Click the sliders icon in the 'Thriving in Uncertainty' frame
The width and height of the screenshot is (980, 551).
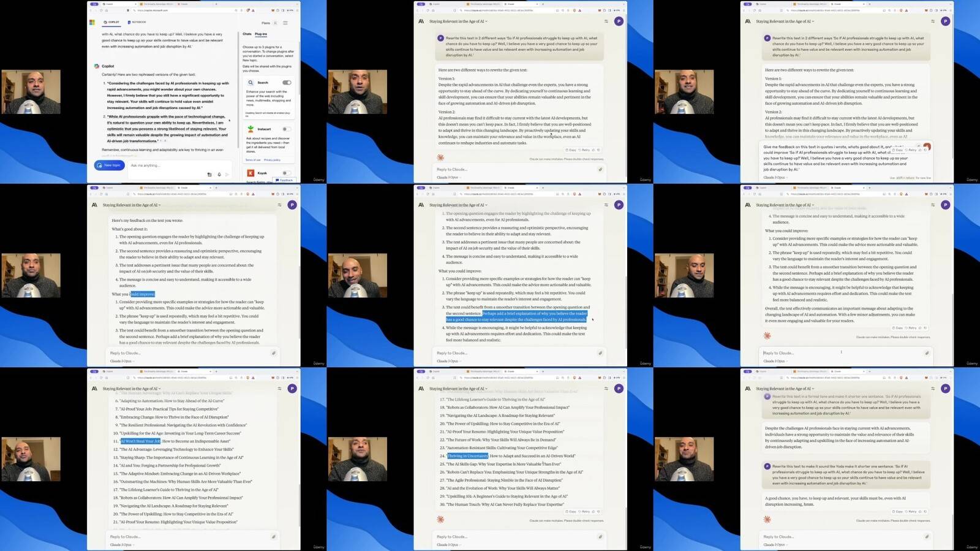click(606, 389)
